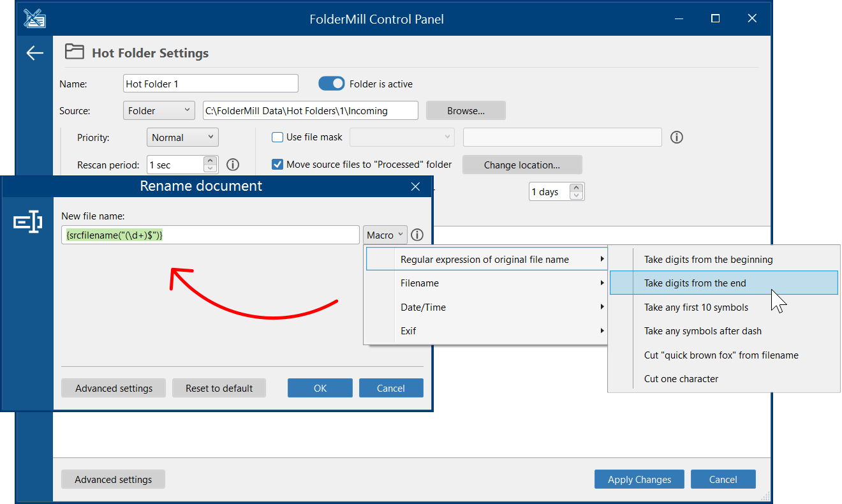Expand the Filename macro submenu
The width and height of the screenshot is (842, 504).
pyautogui.click(x=485, y=283)
